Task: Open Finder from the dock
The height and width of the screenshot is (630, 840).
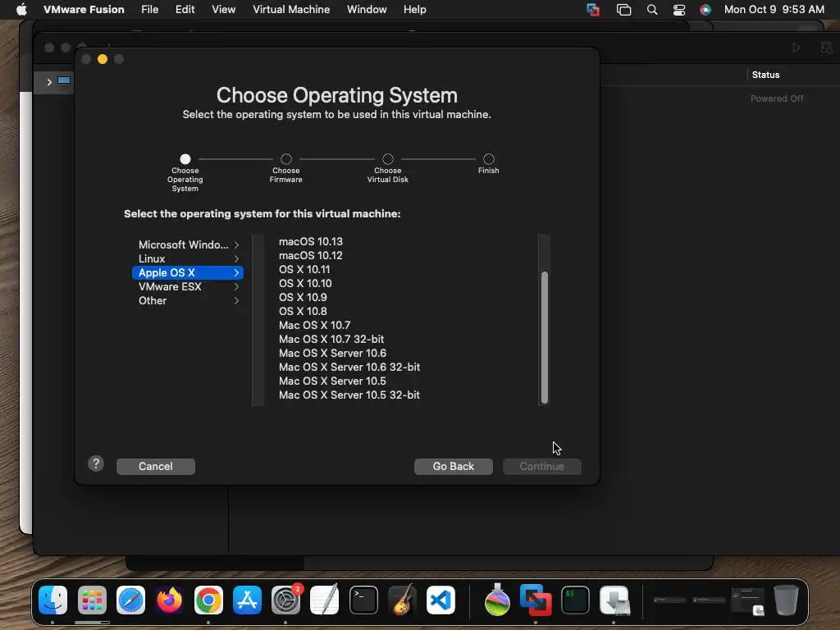Action: tap(52, 600)
